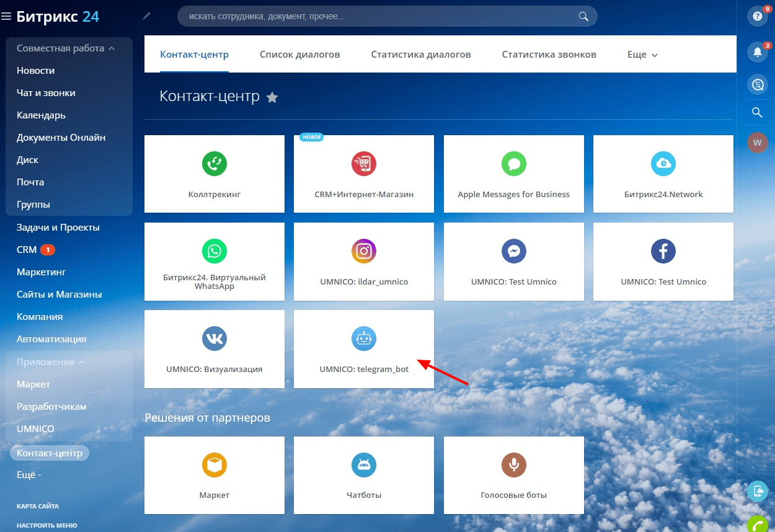This screenshot has width=775, height=532.
Task: Open the UMNICO: telegram_bot robot icon
Action: [364, 339]
